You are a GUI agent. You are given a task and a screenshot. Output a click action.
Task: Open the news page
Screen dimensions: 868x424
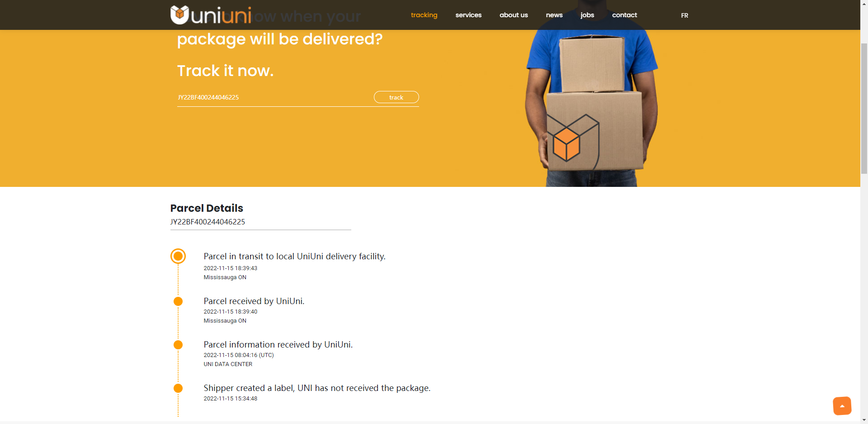(554, 15)
